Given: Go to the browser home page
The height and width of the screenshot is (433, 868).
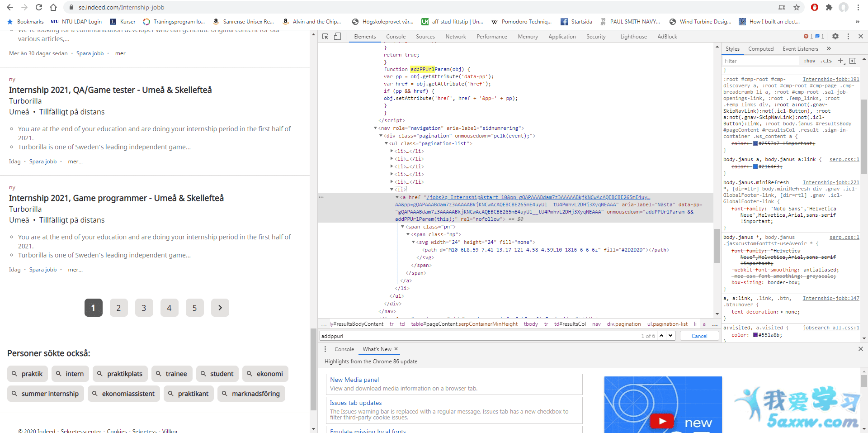Looking at the screenshot, I should pyautogui.click(x=53, y=7).
